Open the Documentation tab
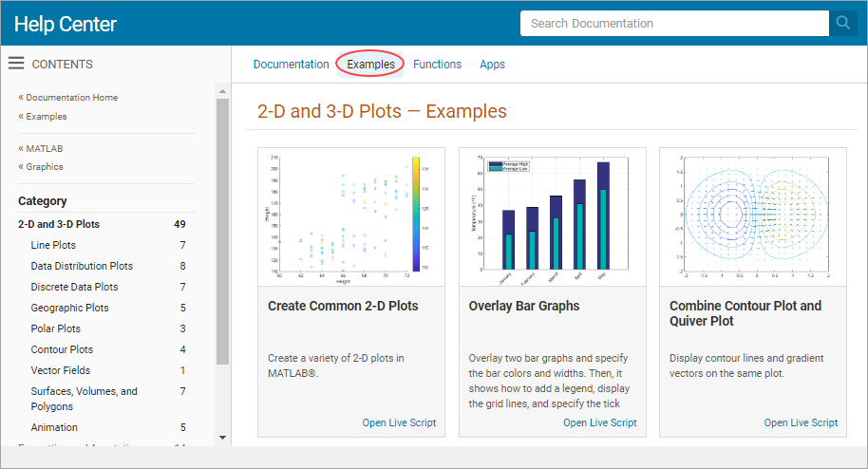The height and width of the screenshot is (469, 868). click(x=291, y=65)
